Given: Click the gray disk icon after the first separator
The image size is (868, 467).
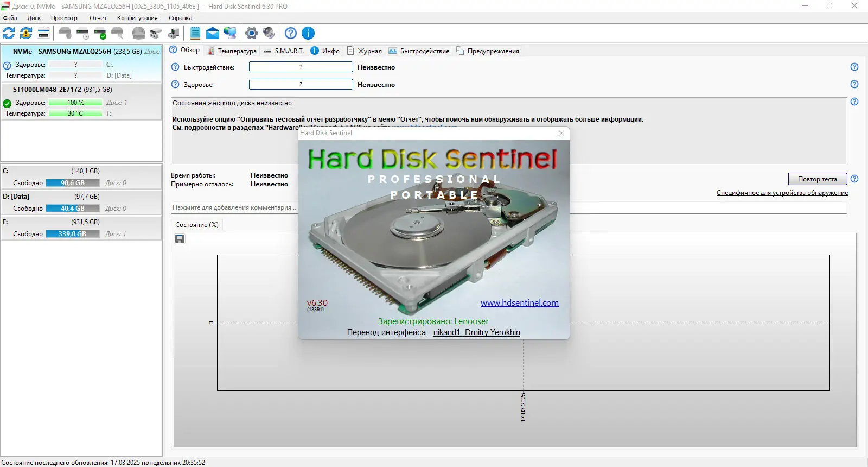Looking at the screenshot, I should tap(65, 33).
